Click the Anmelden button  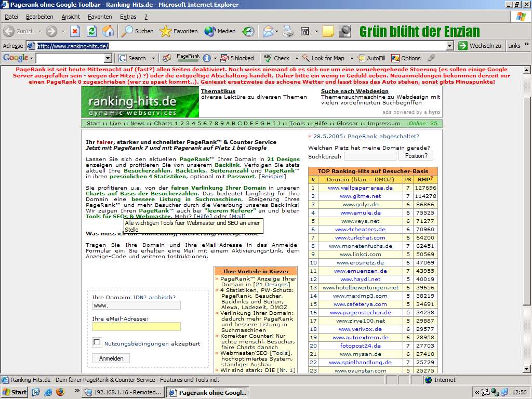click(x=111, y=358)
